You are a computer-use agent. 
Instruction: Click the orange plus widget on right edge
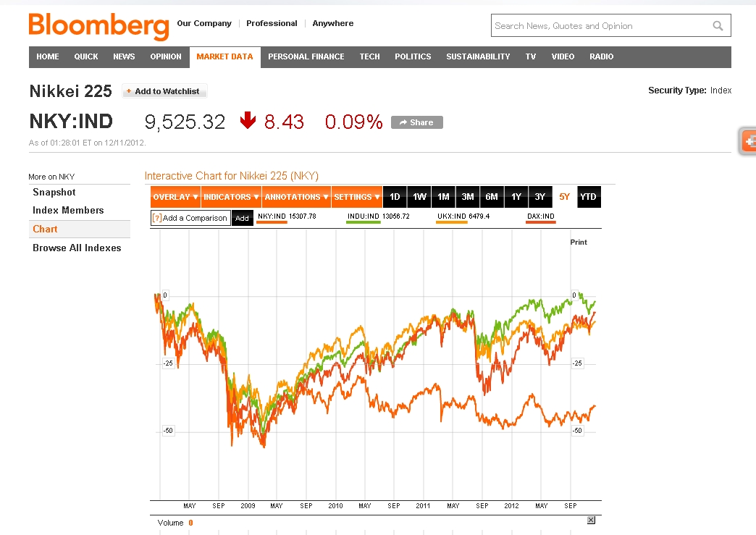[x=749, y=141]
